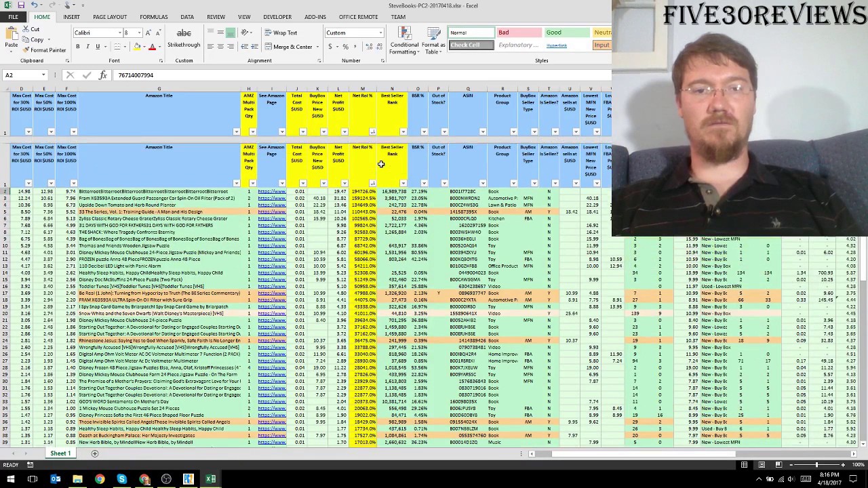This screenshot has width=868, height=488.
Task: Open the FILE tab
Action: coord(13,17)
